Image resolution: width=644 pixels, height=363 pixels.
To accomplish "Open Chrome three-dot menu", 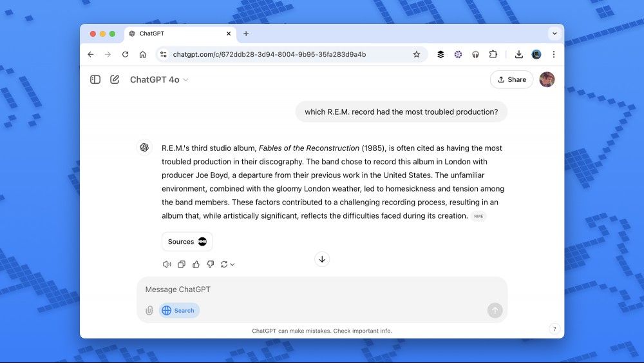I will [x=554, y=54].
